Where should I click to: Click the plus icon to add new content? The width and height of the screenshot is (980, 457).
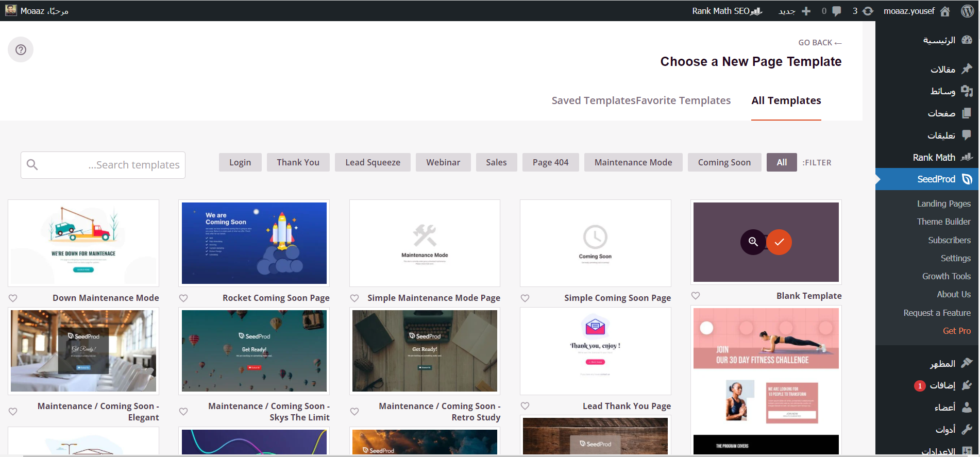(x=806, y=11)
